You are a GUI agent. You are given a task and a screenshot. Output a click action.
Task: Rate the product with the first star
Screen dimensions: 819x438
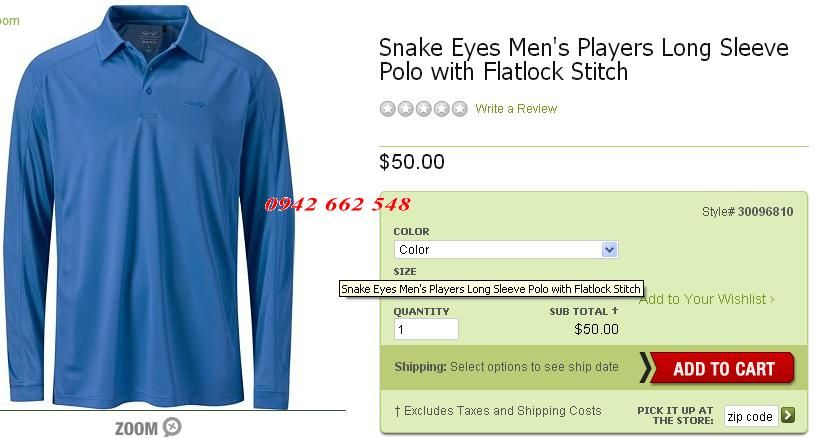click(388, 109)
